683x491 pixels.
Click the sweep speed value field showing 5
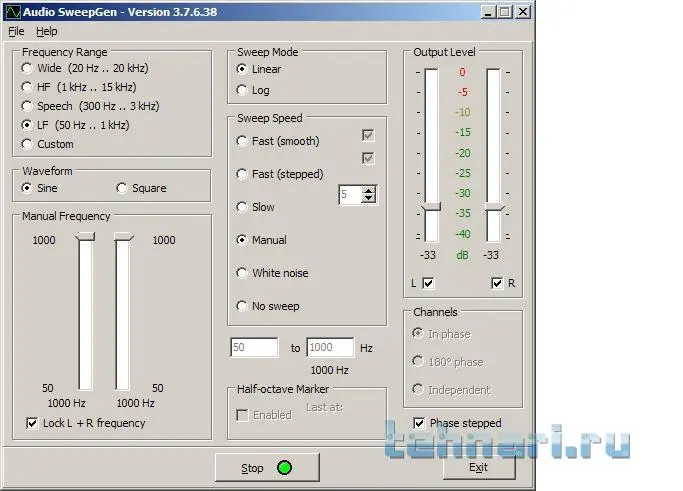coord(350,194)
